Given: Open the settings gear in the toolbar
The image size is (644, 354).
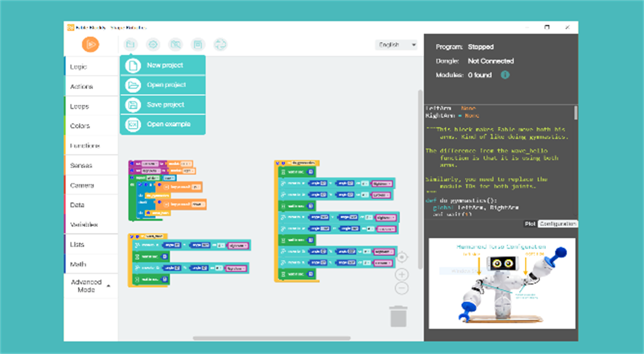Looking at the screenshot, I should pyautogui.click(x=153, y=45).
